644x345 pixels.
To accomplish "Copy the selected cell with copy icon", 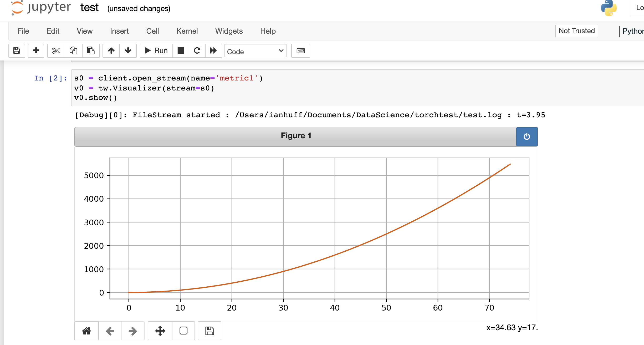I will click(73, 50).
